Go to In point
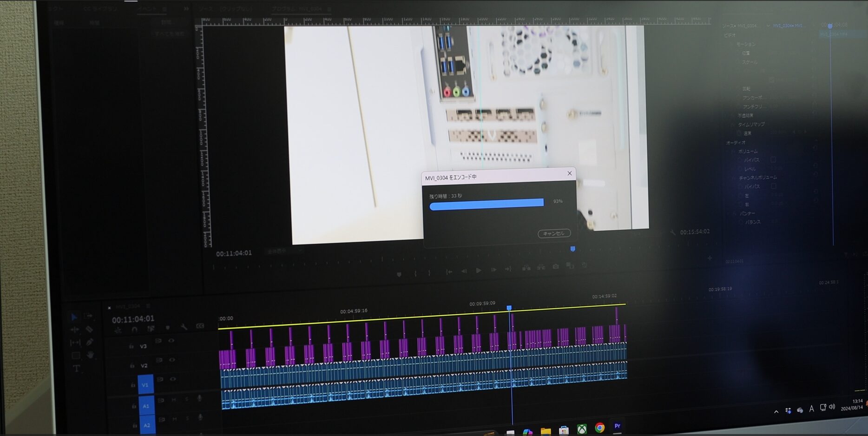Screen dimensions: 868x436 (x=449, y=272)
